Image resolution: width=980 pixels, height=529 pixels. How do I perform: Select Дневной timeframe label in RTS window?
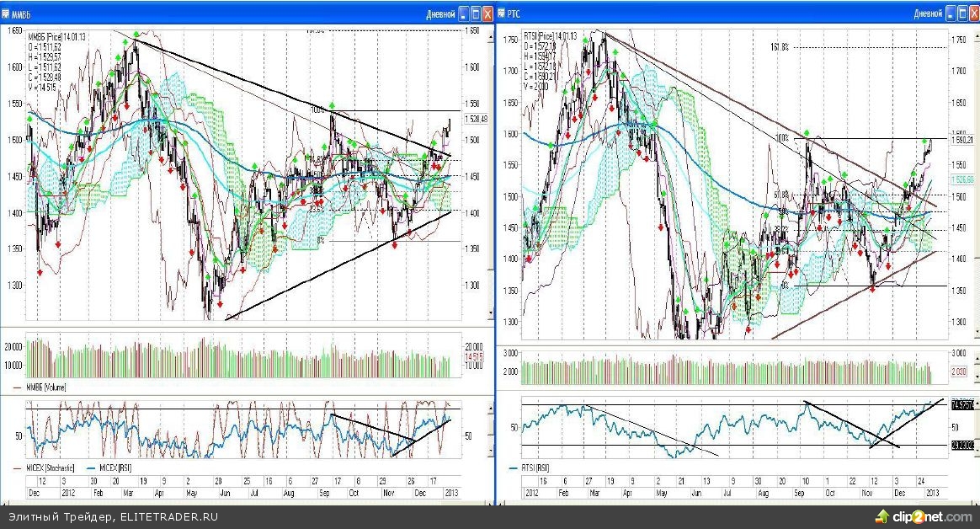tap(927, 13)
